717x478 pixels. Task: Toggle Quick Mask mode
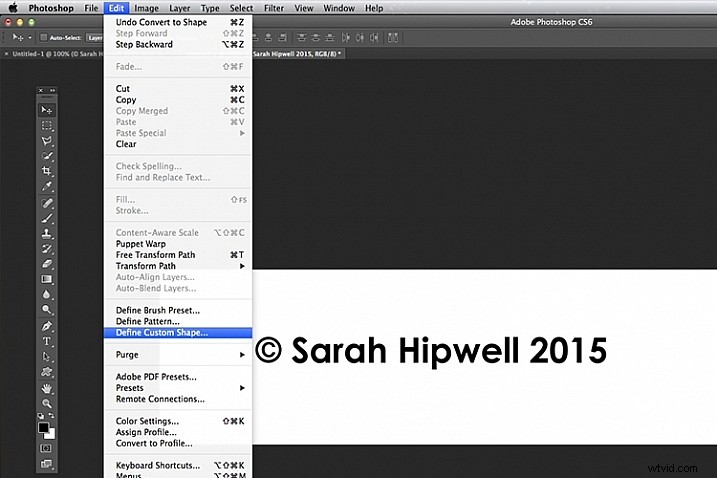[x=46, y=448]
